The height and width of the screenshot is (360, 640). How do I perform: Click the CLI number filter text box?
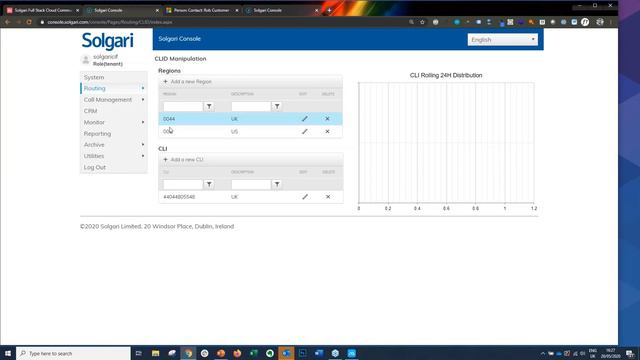(183, 184)
